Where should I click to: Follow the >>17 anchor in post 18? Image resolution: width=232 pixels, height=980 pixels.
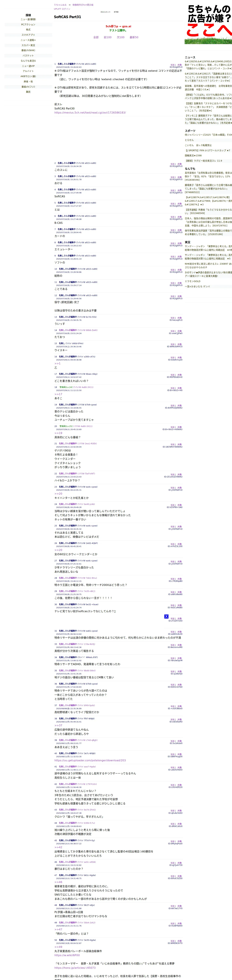[x=58, y=394]
